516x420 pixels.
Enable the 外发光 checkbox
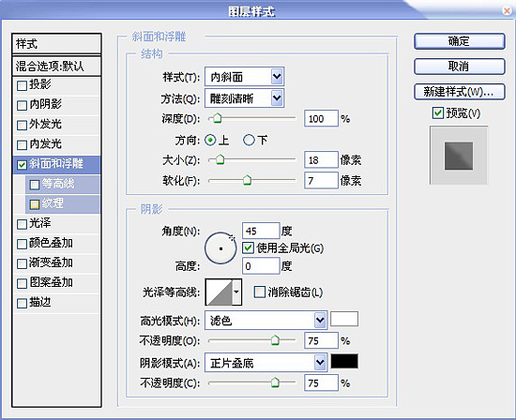[x=23, y=126]
